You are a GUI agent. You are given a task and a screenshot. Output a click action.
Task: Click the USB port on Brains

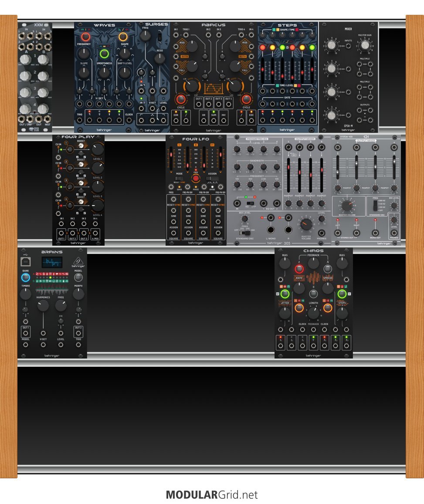click(x=25, y=262)
